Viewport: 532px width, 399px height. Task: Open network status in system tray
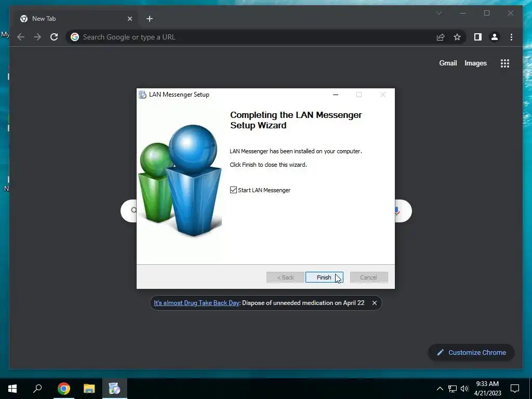pos(453,389)
